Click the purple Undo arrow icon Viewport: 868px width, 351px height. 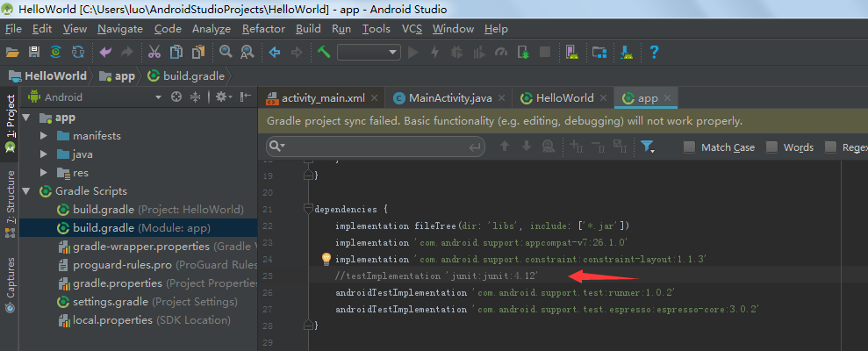click(x=105, y=53)
